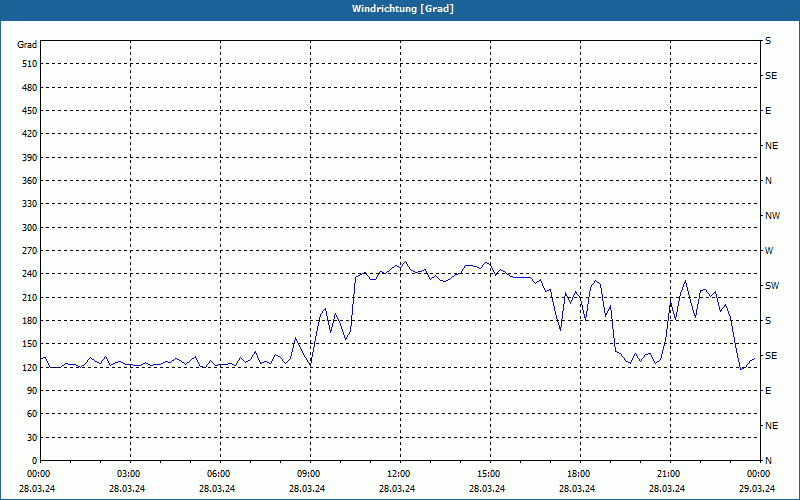Click the "12:00" time axis label
Screen dimensions: 800x500
[399, 474]
